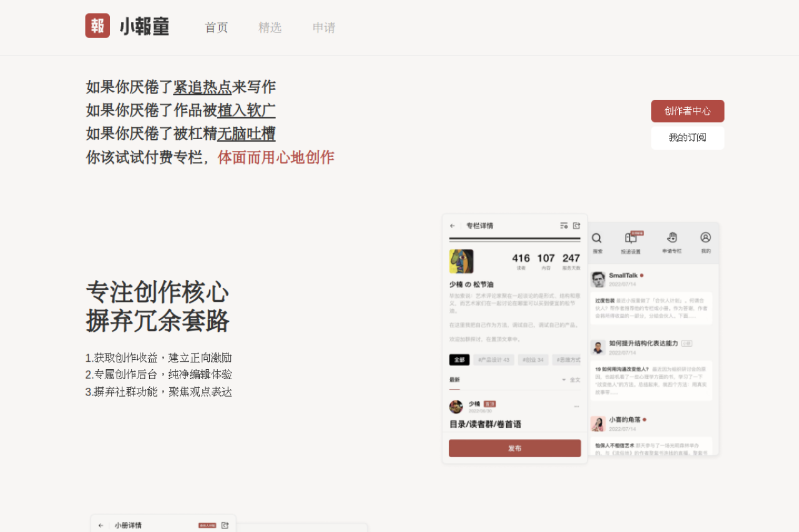Screen dimensions: 799x532
Task: Click the list settings icon in 专栏详情
Action: coord(564,226)
